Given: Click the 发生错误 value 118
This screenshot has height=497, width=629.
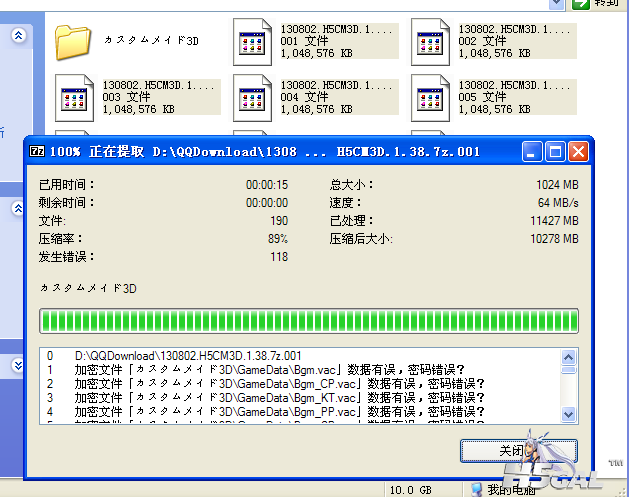Looking at the screenshot, I should [x=279, y=257].
